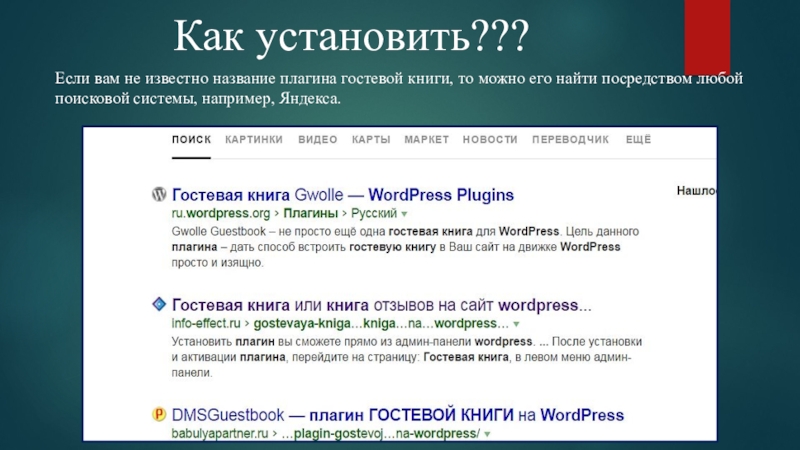Click the gostevaya-kniga...kniga...na...wordpress path link
This screenshot has height=450, width=800.
[381, 323]
